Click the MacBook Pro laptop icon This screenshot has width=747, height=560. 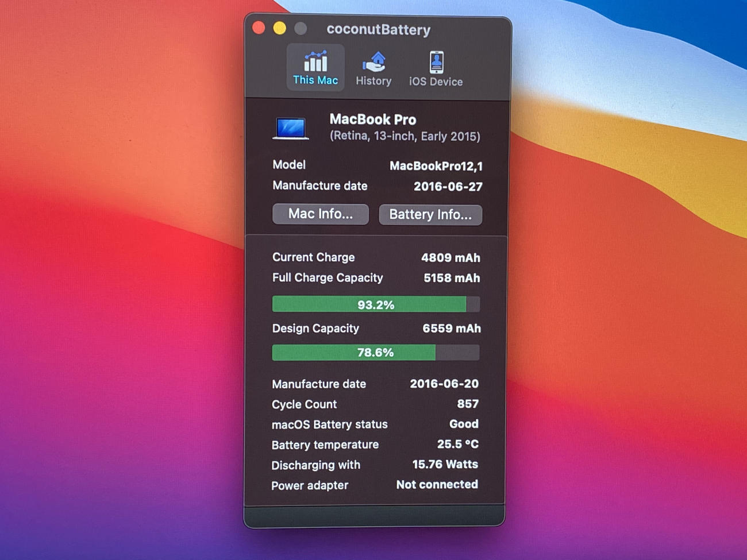(x=291, y=128)
